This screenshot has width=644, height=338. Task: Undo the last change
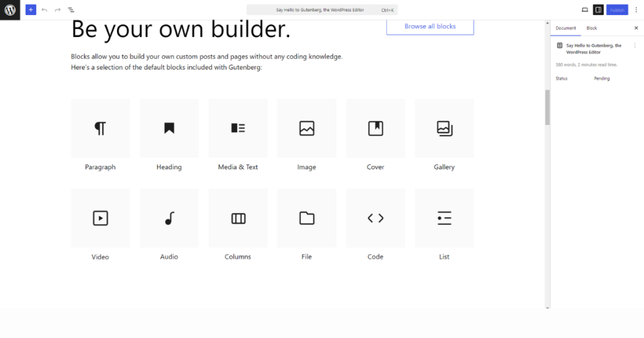tap(45, 10)
